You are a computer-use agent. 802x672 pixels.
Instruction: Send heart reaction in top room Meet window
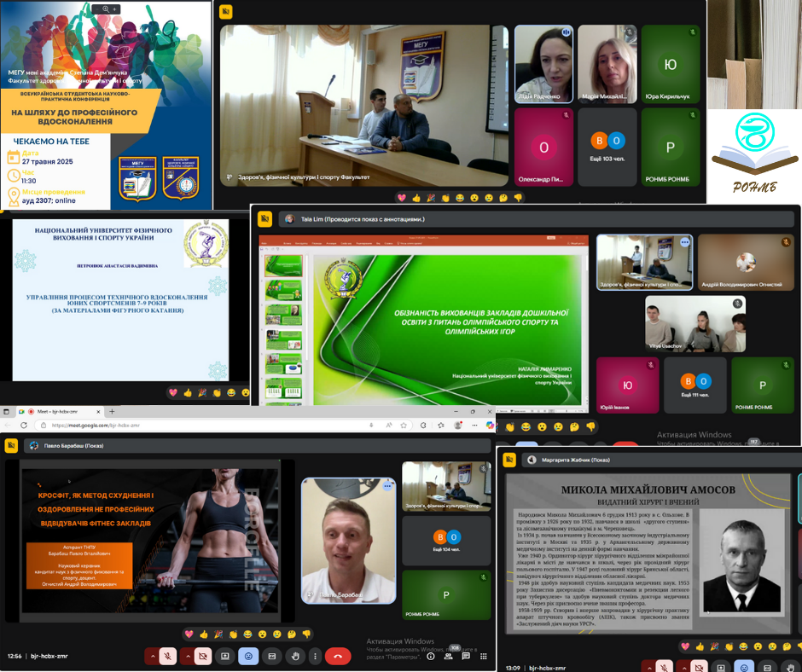[402, 198]
